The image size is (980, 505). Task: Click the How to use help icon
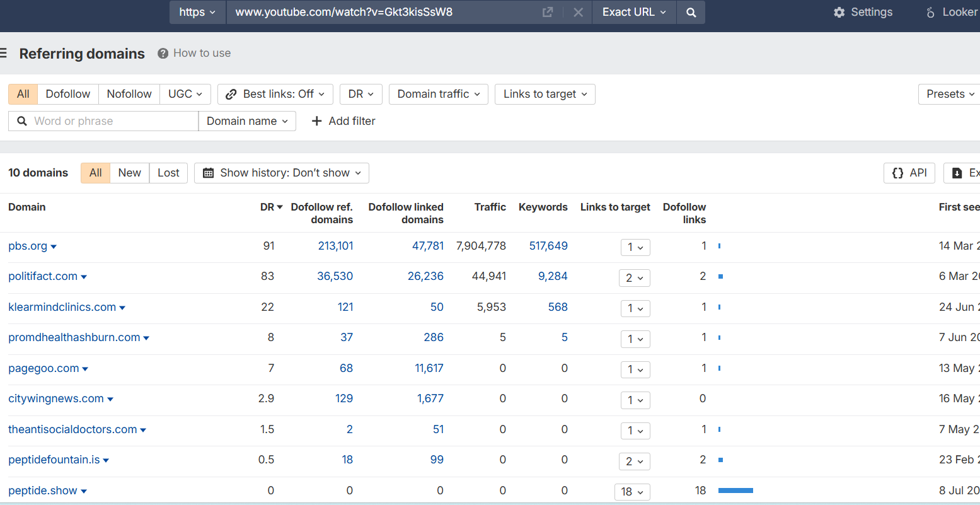point(163,53)
